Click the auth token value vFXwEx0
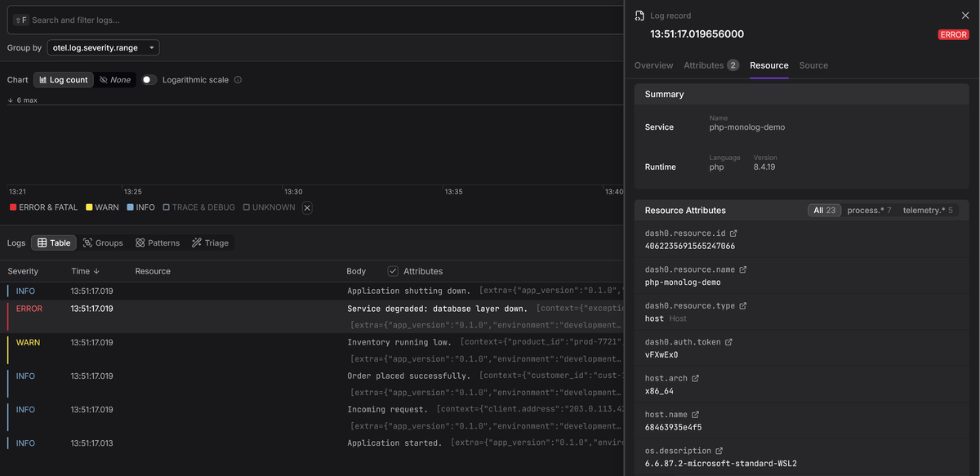The image size is (980, 476). tap(661, 354)
